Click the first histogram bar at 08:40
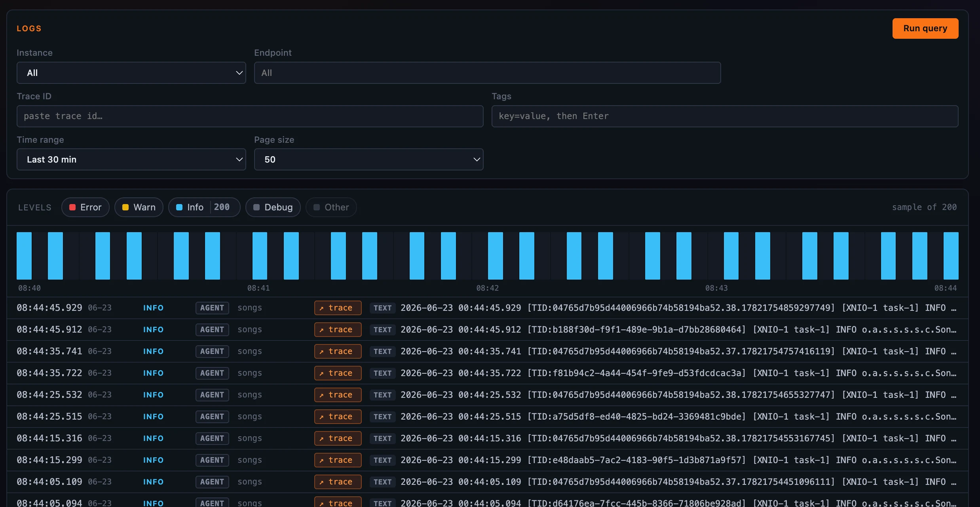The width and height of the screenshot is (980, 507). coord(24,256)
